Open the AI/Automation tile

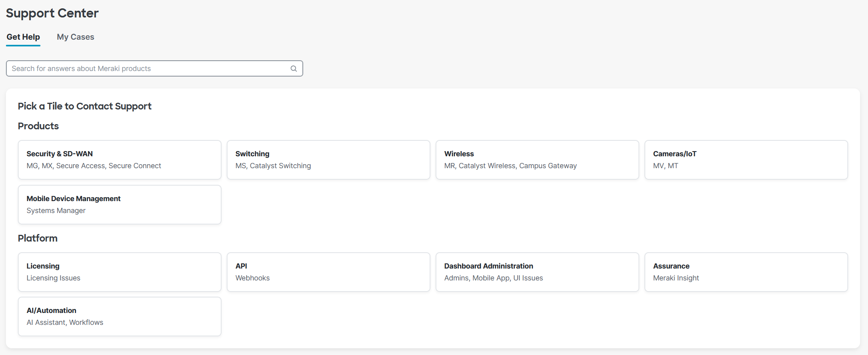click(x=119, y=316)
